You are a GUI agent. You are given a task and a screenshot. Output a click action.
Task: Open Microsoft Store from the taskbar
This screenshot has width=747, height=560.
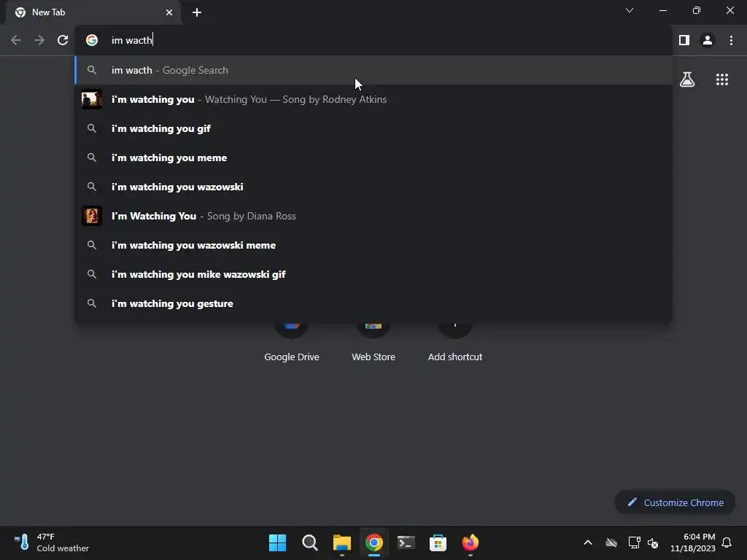438,542
